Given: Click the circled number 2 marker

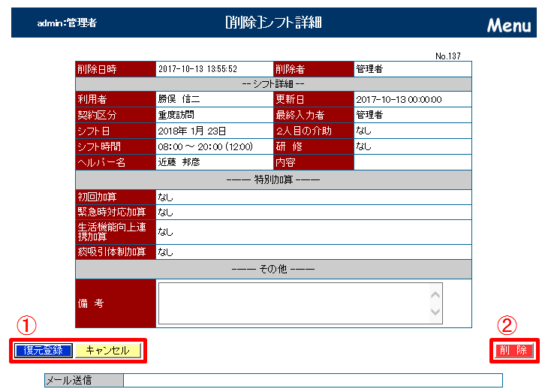Looking at the screenshot, I should tap(508, 325).
